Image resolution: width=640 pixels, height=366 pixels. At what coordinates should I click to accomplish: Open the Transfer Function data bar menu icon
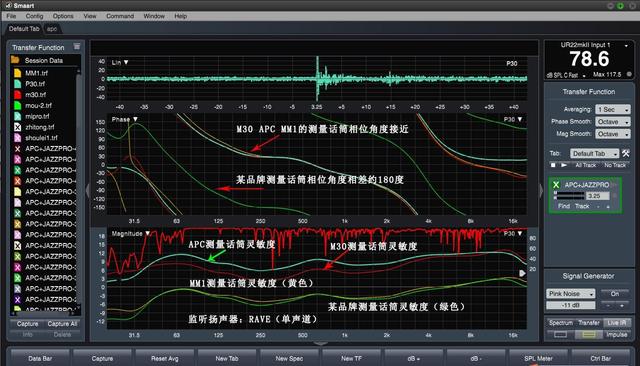click(x=77, y=47)
